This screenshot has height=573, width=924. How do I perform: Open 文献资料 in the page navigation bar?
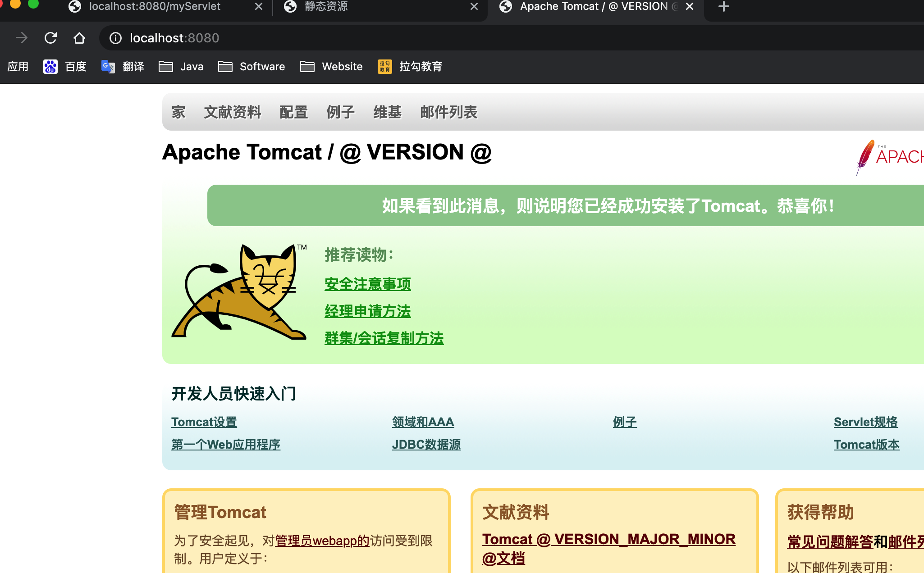(x=232, y=112)
